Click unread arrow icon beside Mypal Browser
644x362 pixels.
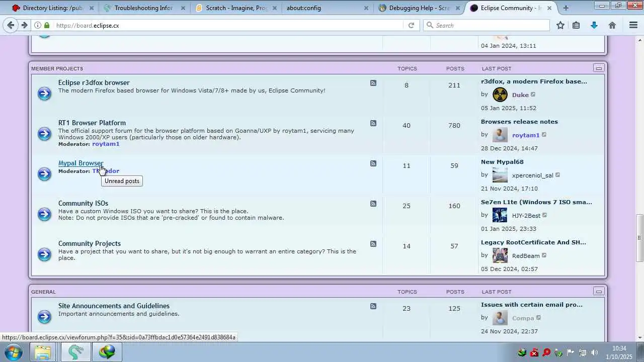(x=44, y=174)
